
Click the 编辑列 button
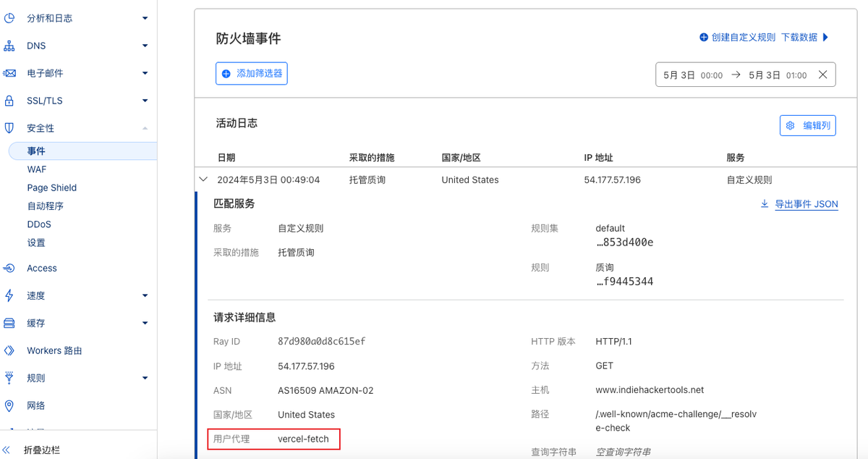[808, 125]
